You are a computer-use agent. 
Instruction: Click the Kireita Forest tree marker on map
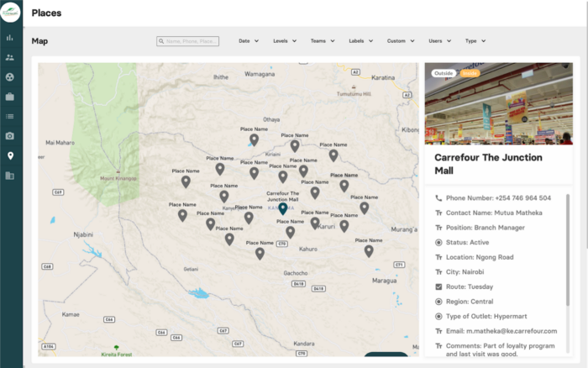point(116,348)
